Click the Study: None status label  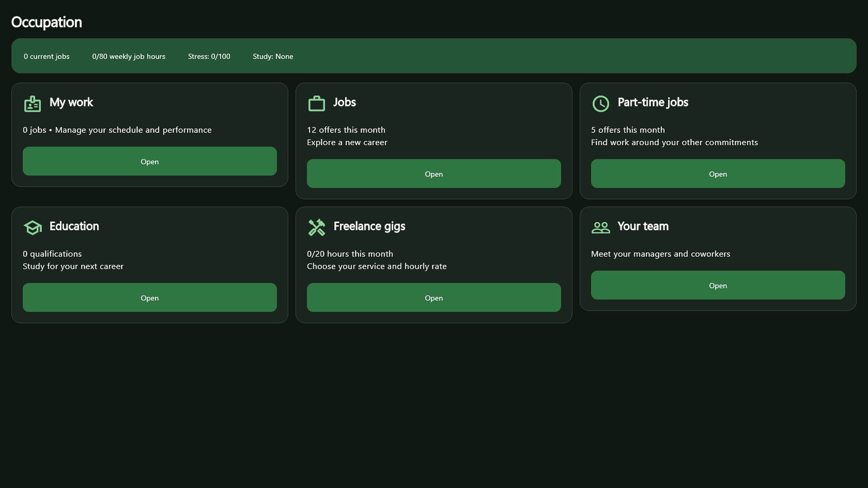pos(273,56)
